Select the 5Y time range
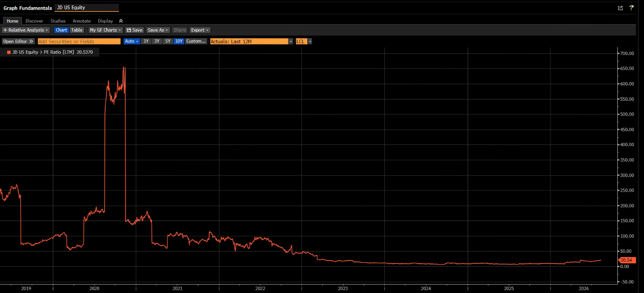The width and height of the screenshot is (644, 293). 168,41
